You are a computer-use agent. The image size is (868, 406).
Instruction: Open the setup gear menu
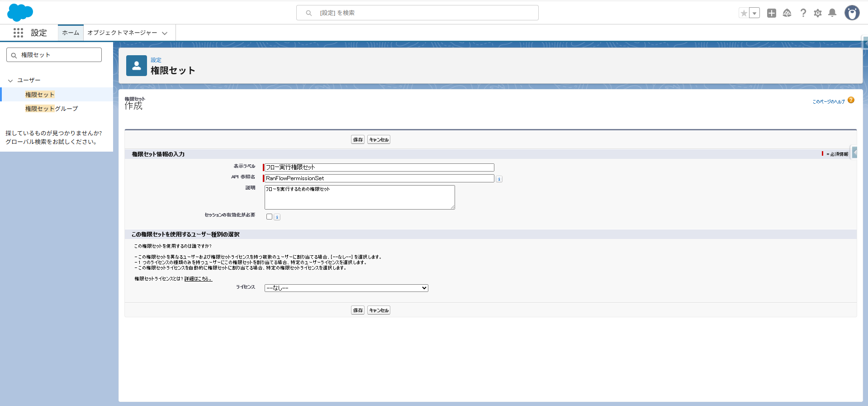[x=818, y=13]
